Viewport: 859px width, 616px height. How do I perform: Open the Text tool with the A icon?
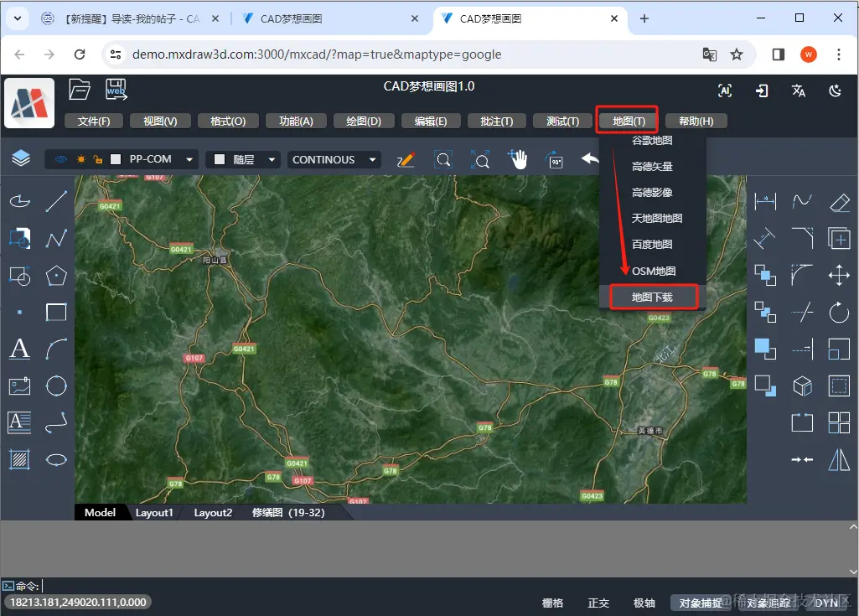[x=19, y=349]
